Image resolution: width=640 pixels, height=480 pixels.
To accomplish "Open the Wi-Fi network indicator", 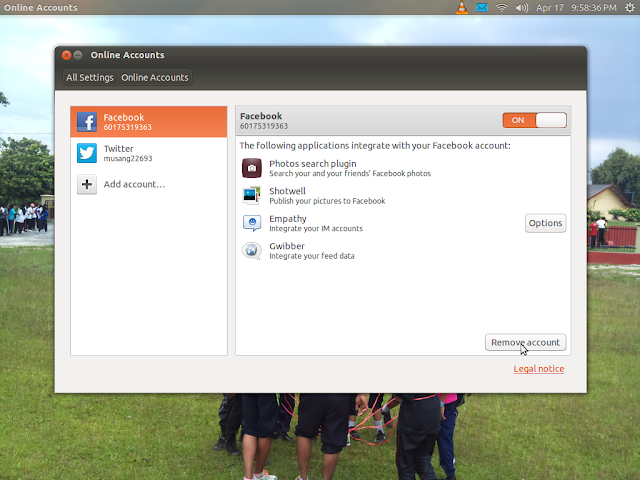I will pyautogui.click(x=502, y=7).
